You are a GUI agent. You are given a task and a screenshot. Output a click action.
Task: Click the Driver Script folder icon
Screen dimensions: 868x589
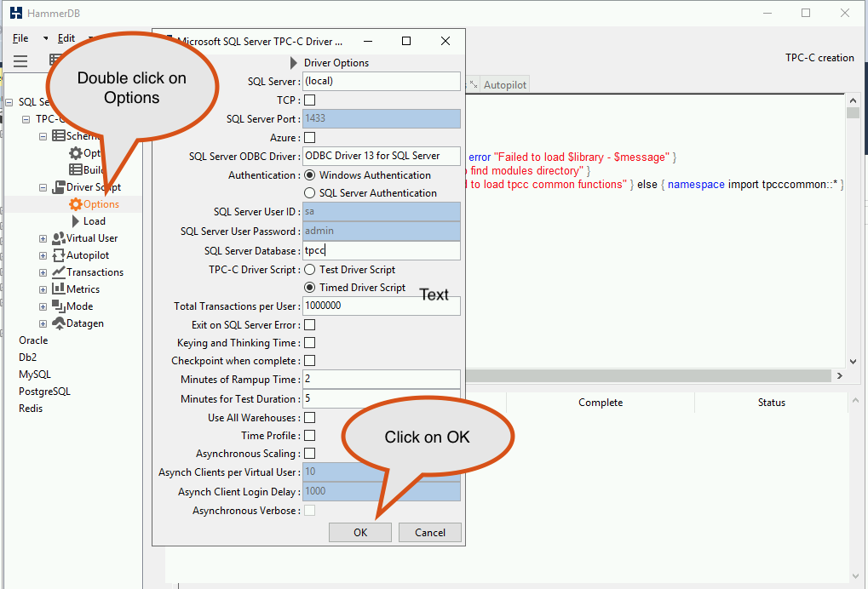58,187
